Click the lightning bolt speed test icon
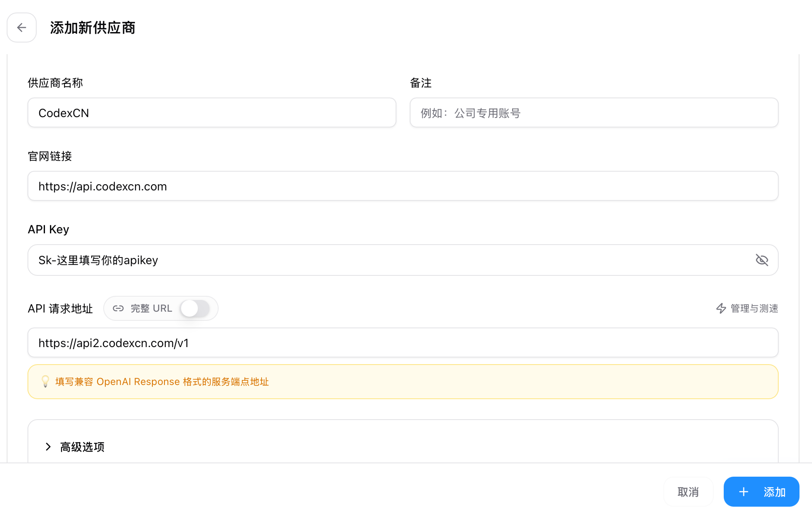 pos(721,308)
